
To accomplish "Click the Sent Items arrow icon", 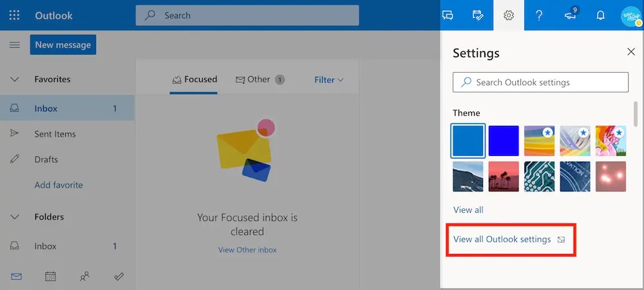I will click(x=14, y=133).
